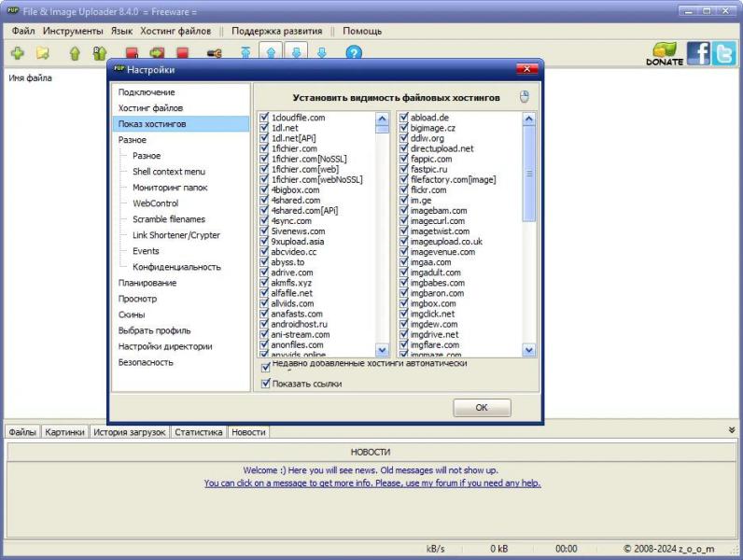Toggle the flickr.com checkbox
The width and height of the screenshot is (743, 560).
(404, 189)
